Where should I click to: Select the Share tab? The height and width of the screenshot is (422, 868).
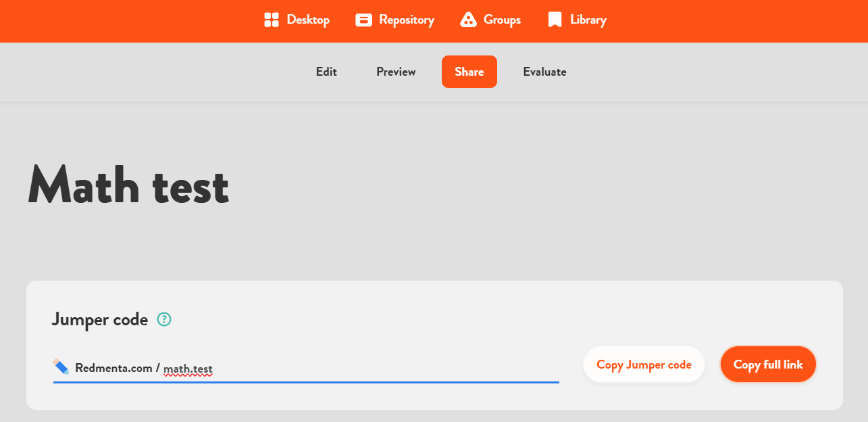tap(469, 72)
